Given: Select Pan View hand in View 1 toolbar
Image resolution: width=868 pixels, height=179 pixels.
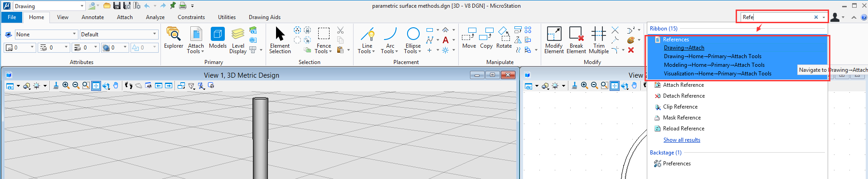Looking at the screenshot, I should tap(116, 85).
